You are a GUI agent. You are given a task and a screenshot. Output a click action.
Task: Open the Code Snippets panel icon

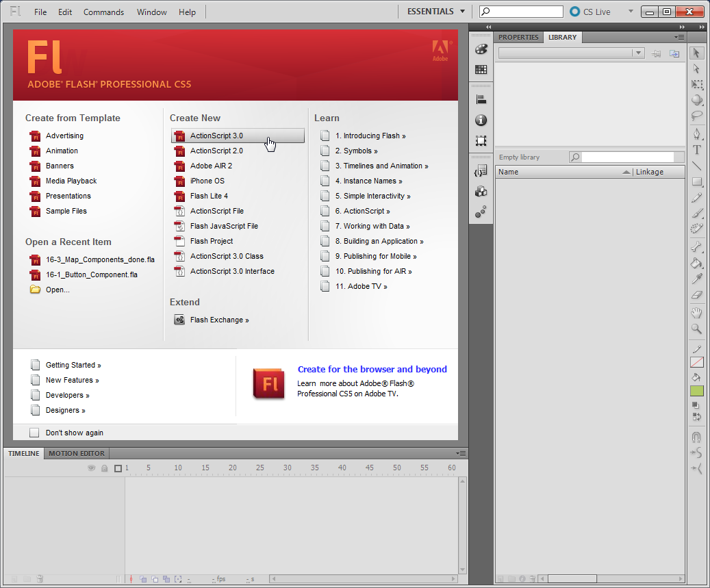[481, 170]
